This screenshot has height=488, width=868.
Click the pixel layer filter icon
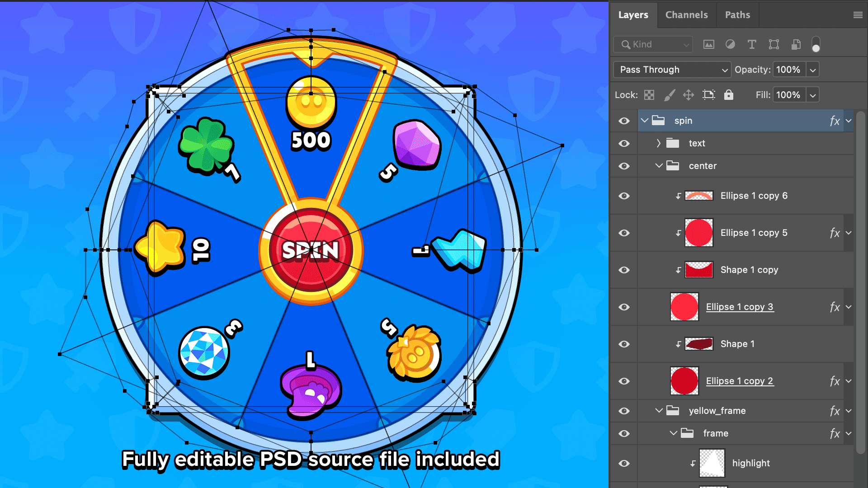[708, 44]
